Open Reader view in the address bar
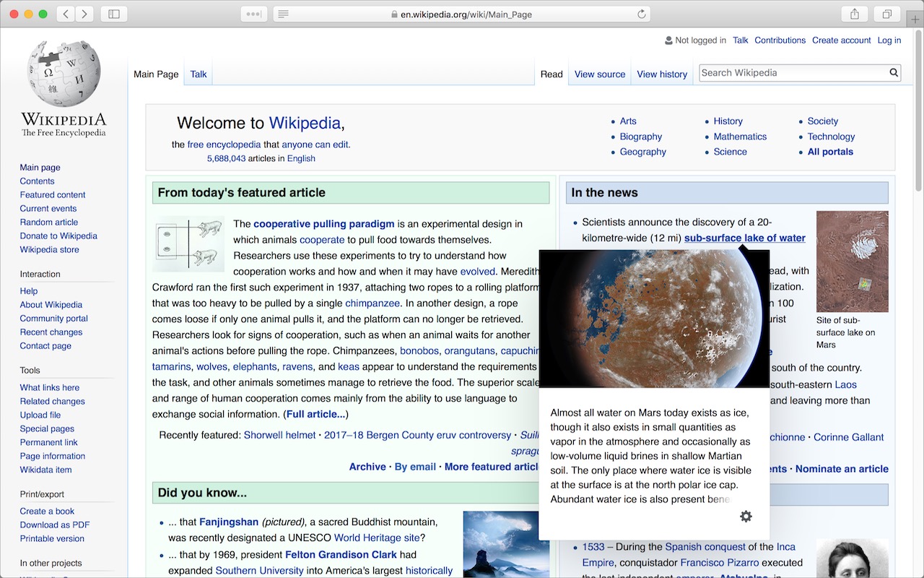 tap(282, 13)
